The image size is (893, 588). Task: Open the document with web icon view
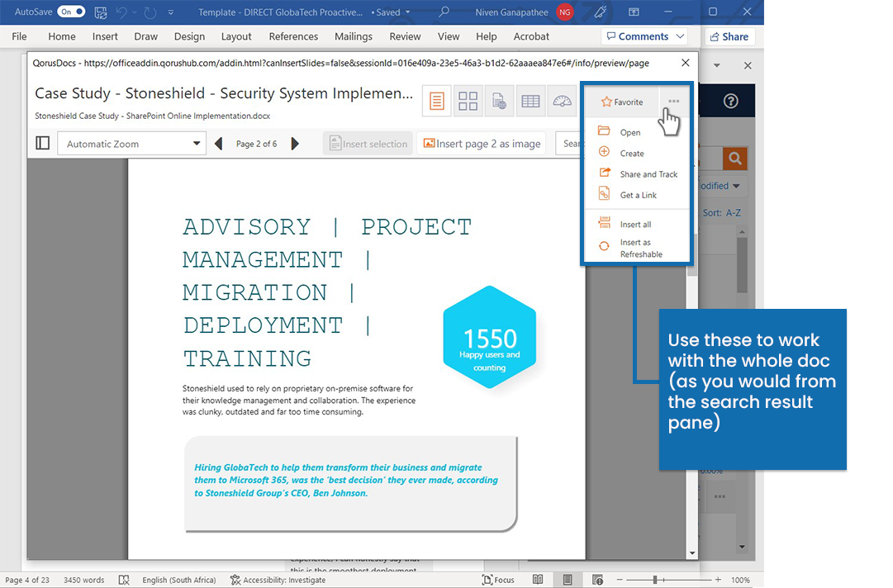point(499,101)
